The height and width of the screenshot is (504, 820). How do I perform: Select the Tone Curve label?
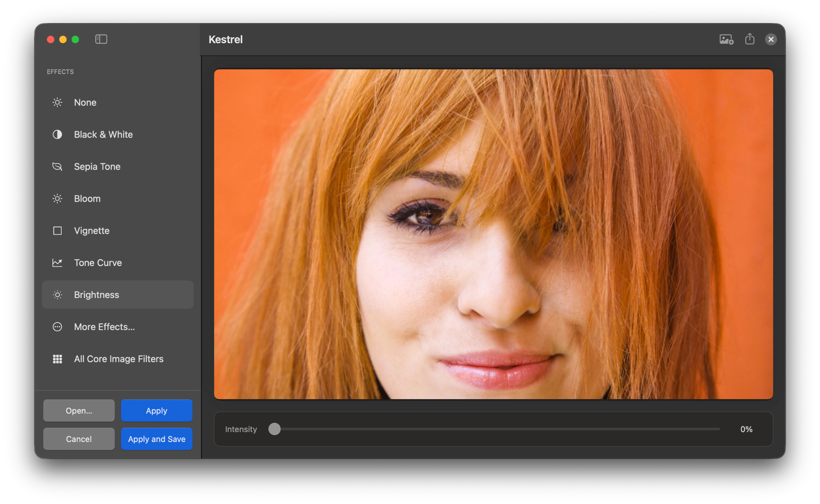tap(98, 263)
